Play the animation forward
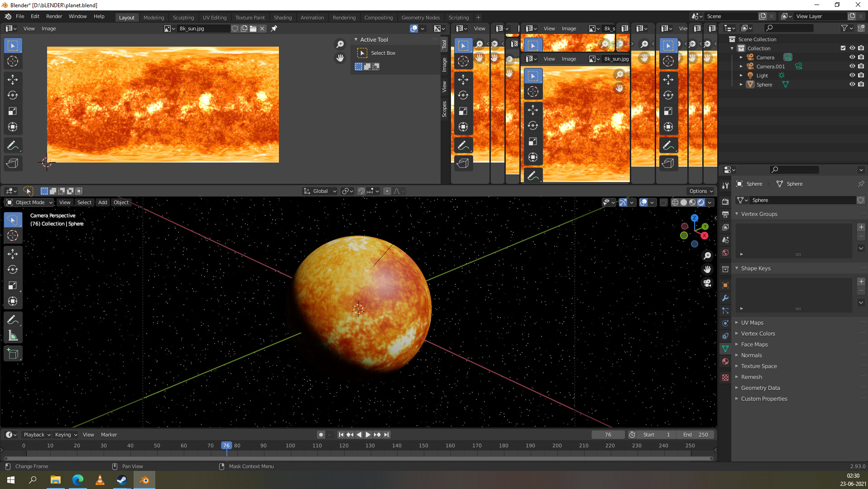Image resolution: width=868 pixels, height=489 pixels. [x=368, y=435]
